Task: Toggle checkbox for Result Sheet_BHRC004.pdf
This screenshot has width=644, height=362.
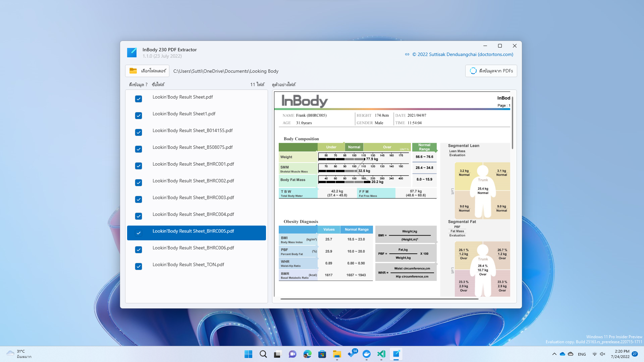Action: click(139, 216)
